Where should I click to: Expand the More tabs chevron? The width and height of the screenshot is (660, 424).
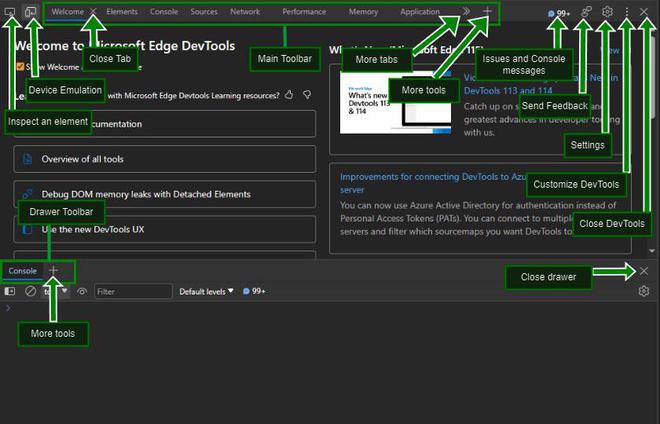(466, 11)
